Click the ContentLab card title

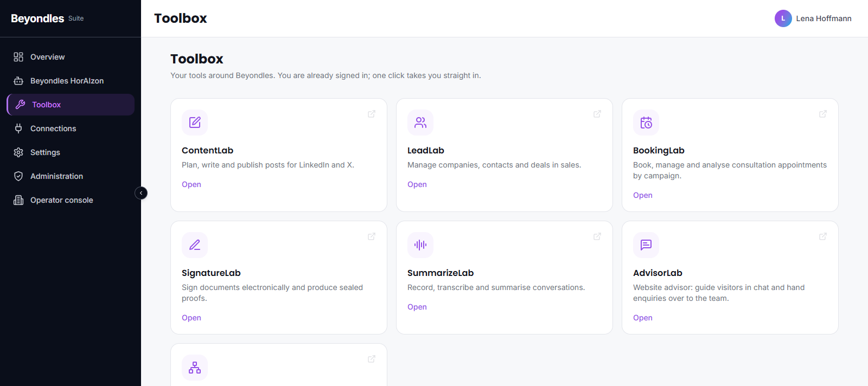click(x=207, y=151)
